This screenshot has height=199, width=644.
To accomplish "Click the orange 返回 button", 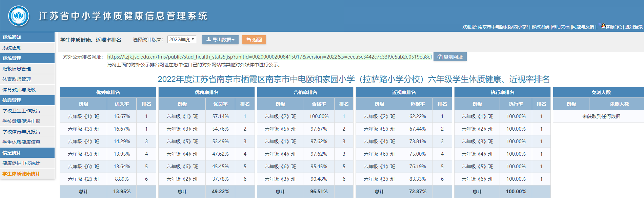I will tap(254, 40).
